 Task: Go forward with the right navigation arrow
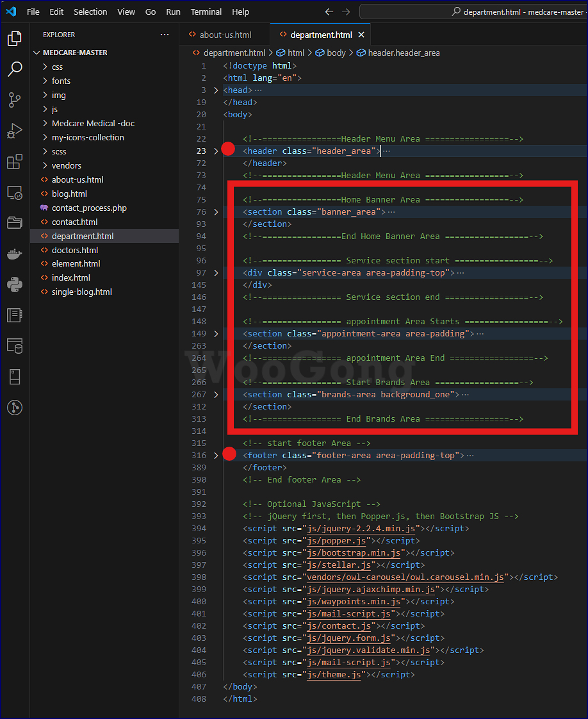[x=346, y=12]
